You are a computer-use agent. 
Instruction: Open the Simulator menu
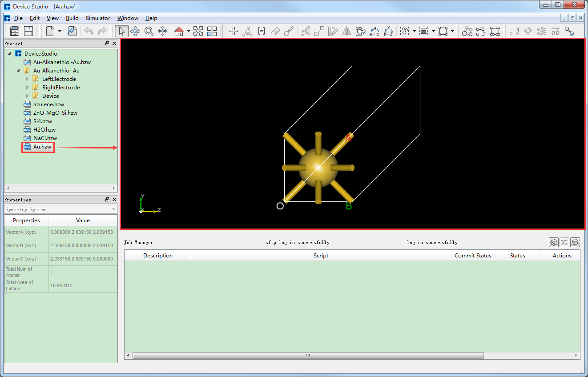pos(97,18)
